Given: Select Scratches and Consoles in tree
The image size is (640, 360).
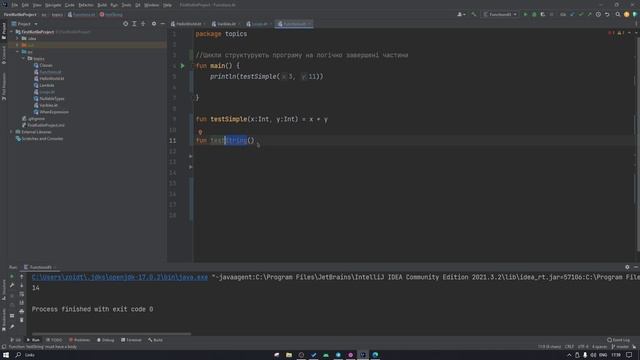Looking at the screenshot, I should [40, 139].
